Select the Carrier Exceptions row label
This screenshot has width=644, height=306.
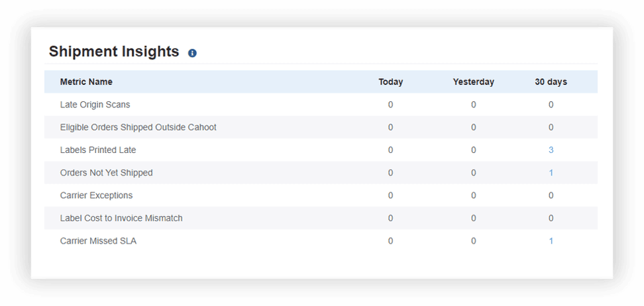point(96,195)
